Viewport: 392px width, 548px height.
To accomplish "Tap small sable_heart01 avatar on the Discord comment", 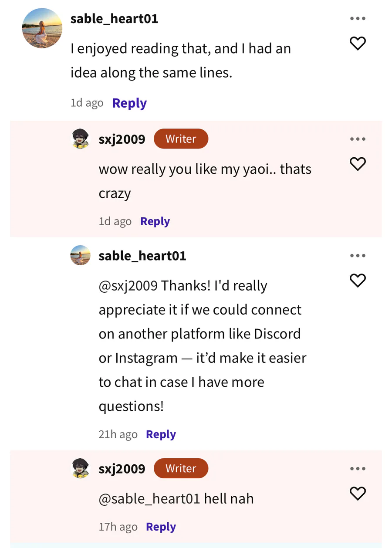I will click(x=81, y=255).
